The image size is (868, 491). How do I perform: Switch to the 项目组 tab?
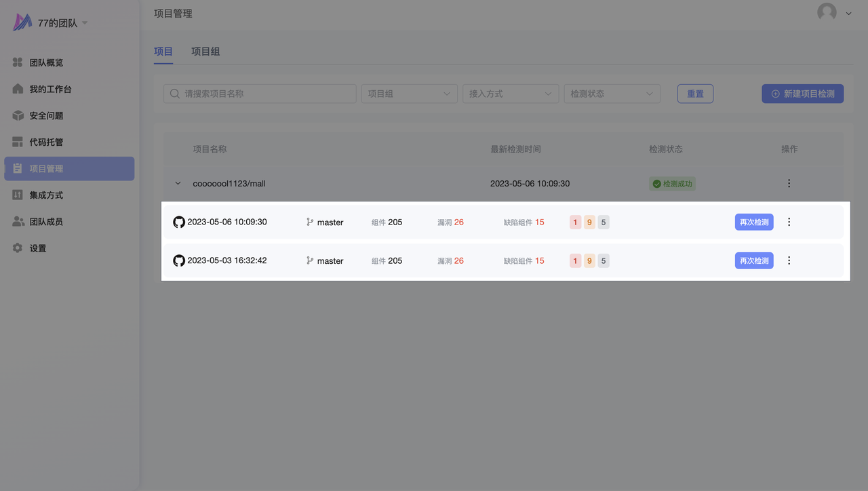coord(205,52)
